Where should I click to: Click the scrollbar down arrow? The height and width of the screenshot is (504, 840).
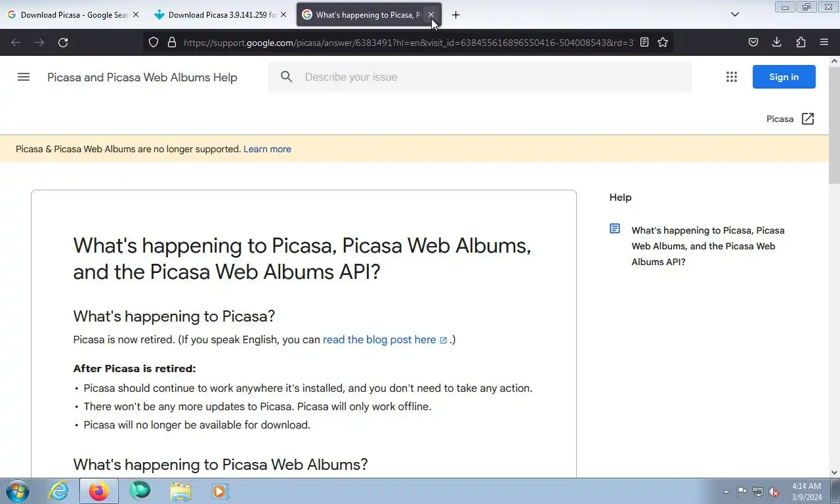pos(835,472)
